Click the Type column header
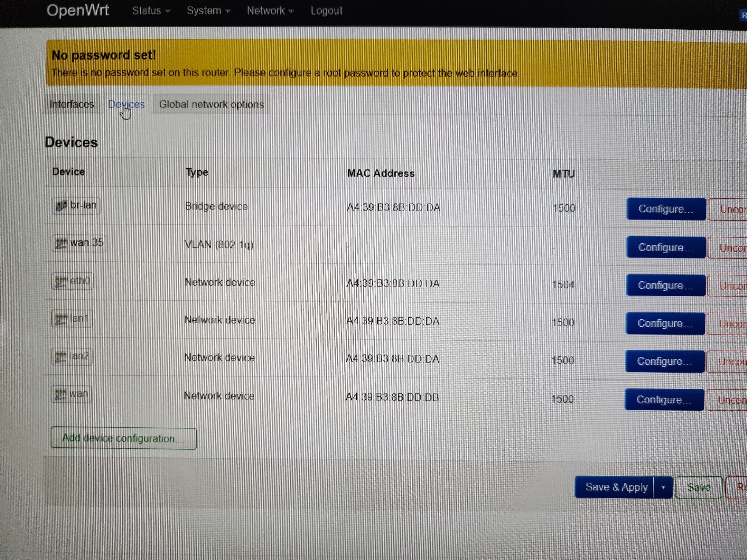The width and height of the screenshot is (747, 560). coord(197,172)
